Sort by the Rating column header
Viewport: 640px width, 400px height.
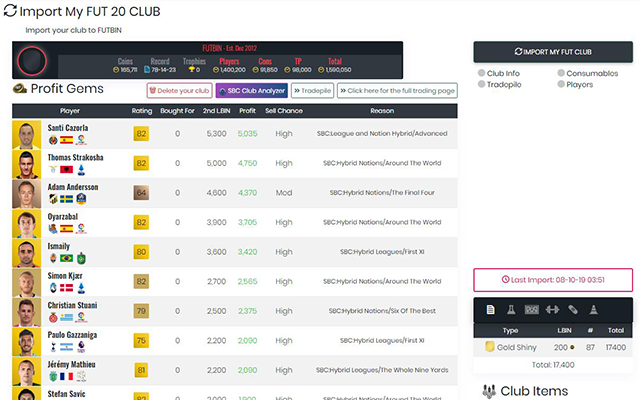(x=142, y=111)
